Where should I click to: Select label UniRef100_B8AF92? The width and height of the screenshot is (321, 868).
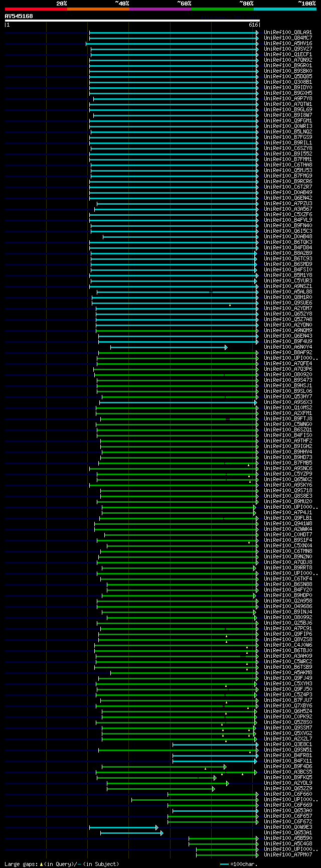pos(288,352)
